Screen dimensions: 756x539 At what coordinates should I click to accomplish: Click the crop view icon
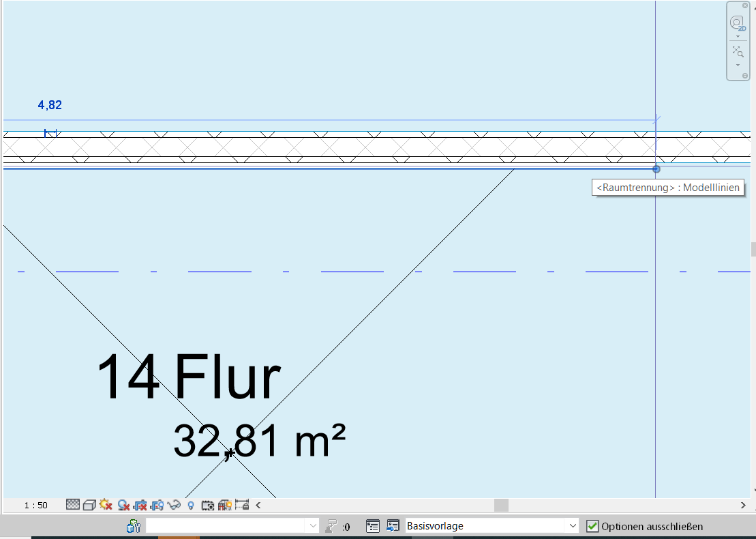[140, 505]
